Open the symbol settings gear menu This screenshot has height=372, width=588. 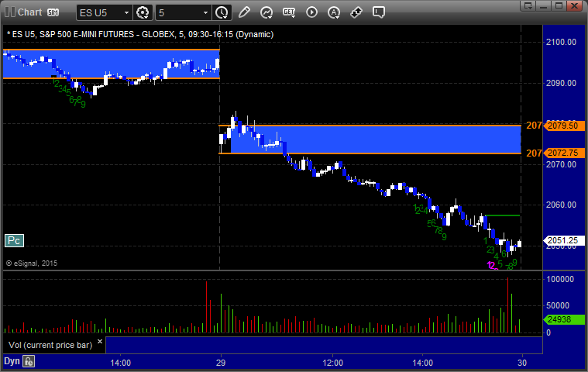pyautogui.click(x=143, y=12)
